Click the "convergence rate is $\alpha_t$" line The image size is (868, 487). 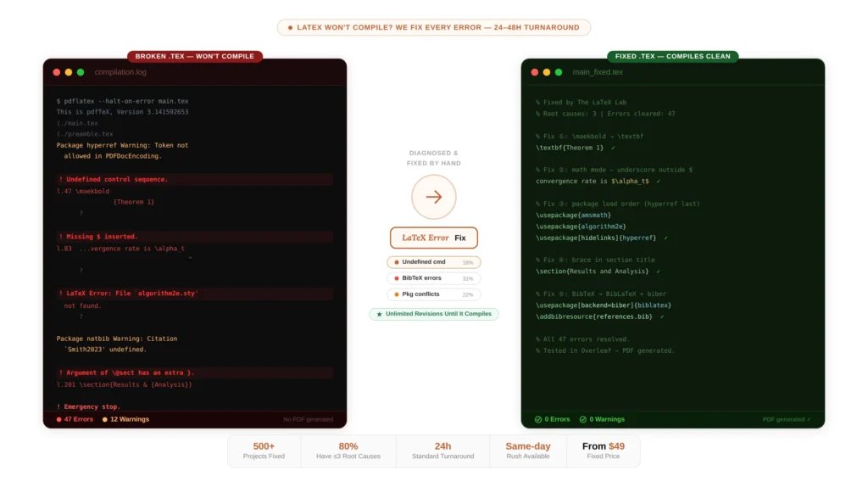tap(593, 182)
